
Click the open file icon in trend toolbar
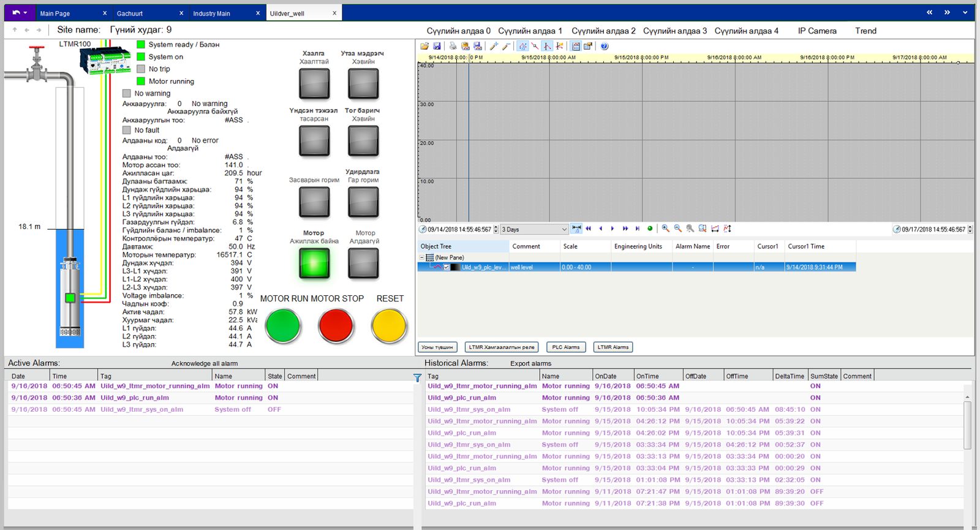click(x=424, y=46)
